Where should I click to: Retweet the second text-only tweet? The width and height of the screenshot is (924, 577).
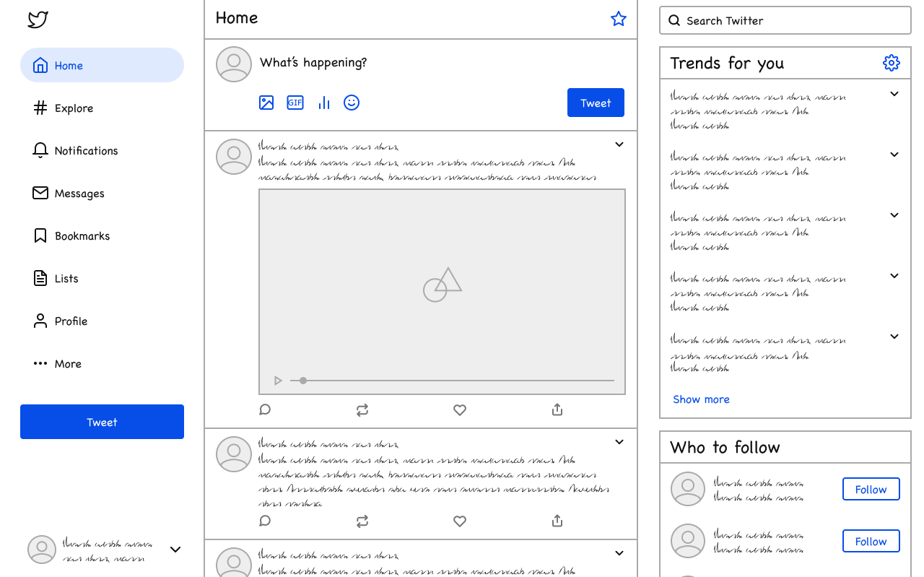click(362, 521)
